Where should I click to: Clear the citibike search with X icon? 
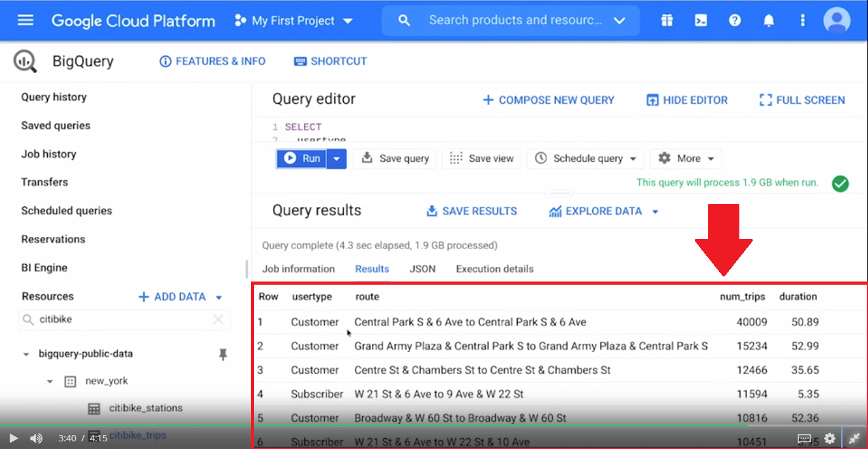218,320
